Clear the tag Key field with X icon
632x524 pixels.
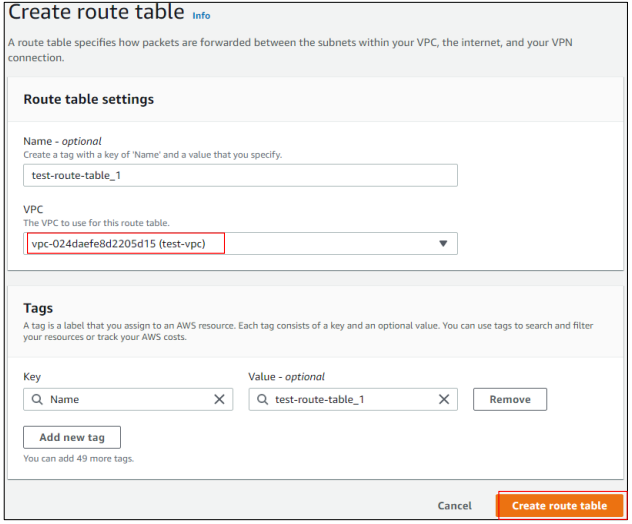tap(219, 399)
